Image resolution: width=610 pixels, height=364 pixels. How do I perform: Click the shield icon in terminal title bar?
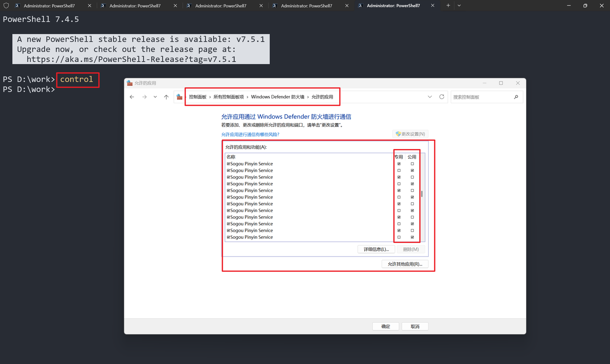[x=6, y=6]
